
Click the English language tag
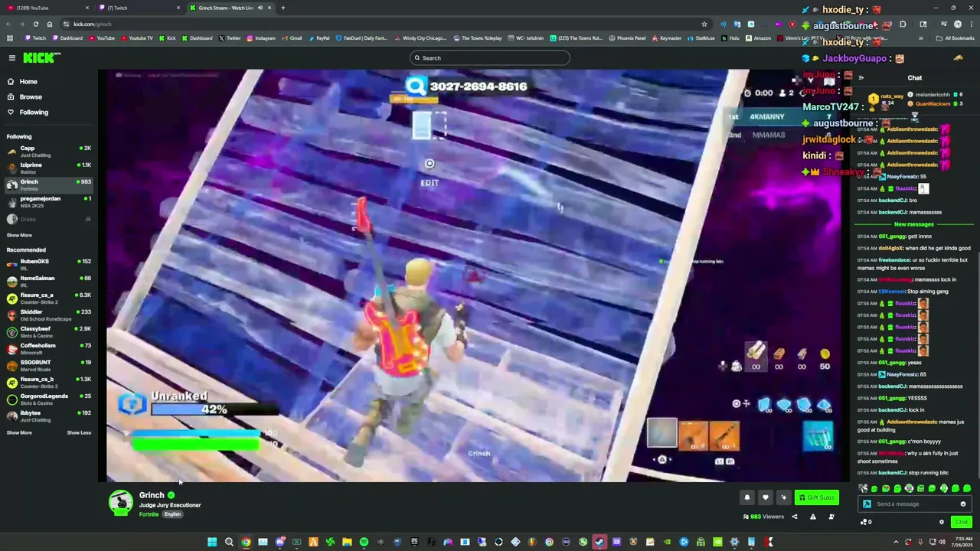(x=172, y=514)
